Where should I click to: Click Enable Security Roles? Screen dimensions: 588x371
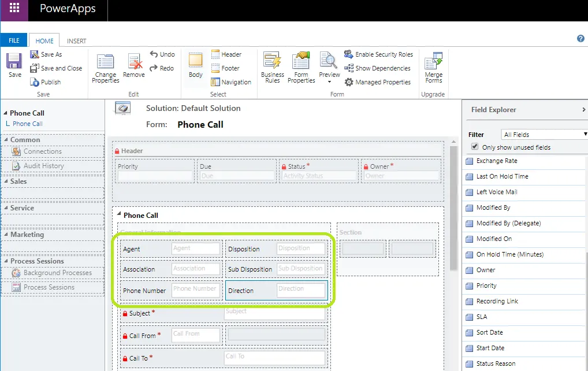tap(378, 54)
